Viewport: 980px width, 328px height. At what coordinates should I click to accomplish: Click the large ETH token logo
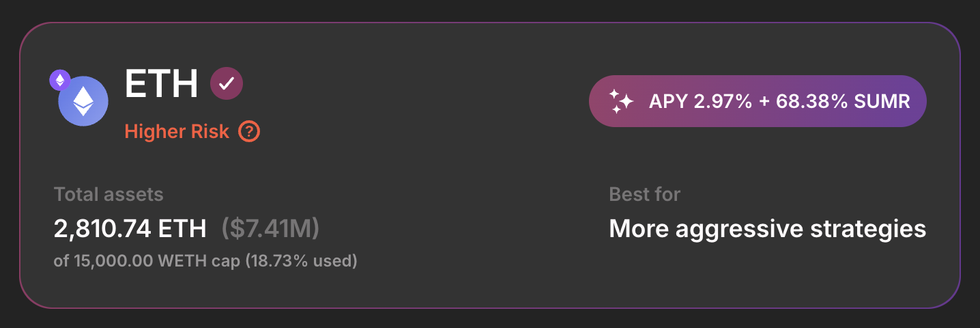tap(83, 101)
